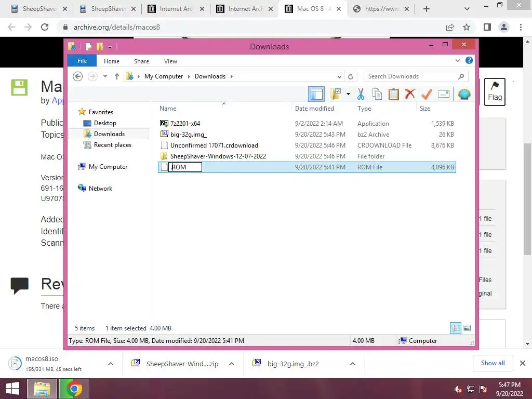Screen dimensions: 532x399
Task: Click the Paste clipboard toolbar icon
Action: [394, 94]
